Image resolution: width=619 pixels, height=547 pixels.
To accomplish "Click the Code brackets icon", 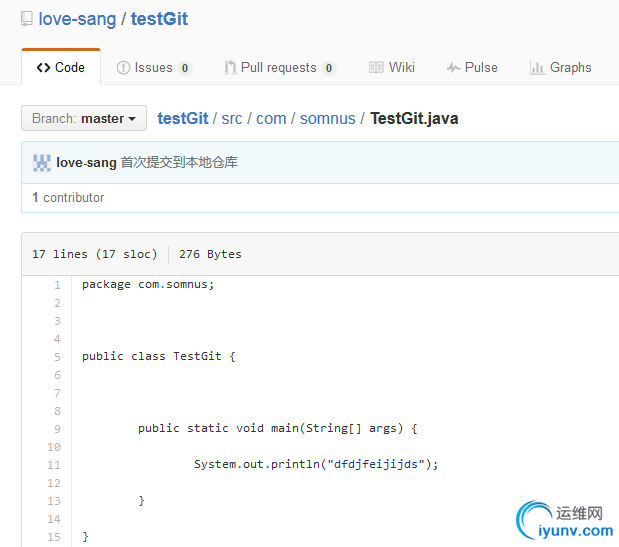I will click(x=43, y=67).
